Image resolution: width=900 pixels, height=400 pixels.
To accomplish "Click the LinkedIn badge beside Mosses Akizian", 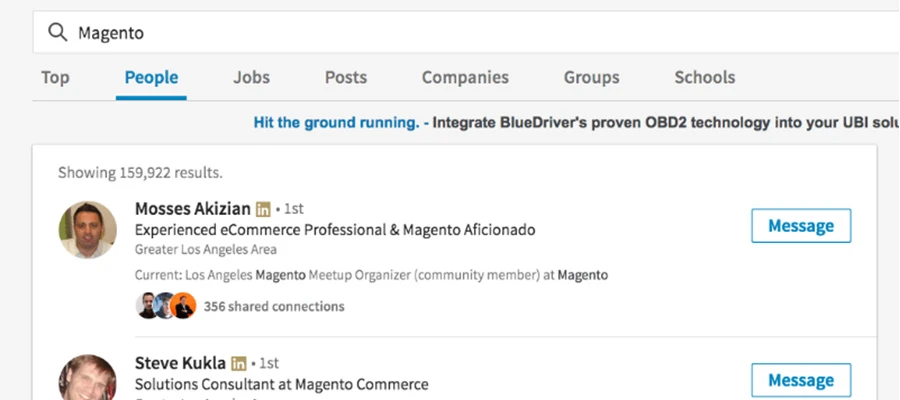I will 263,209.
